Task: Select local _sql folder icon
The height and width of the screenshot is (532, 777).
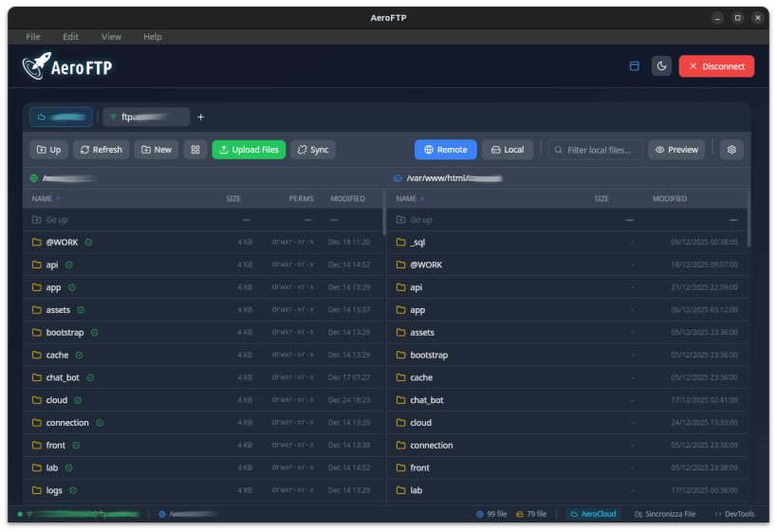Action: pyautogui.click(x=401, y=242)
